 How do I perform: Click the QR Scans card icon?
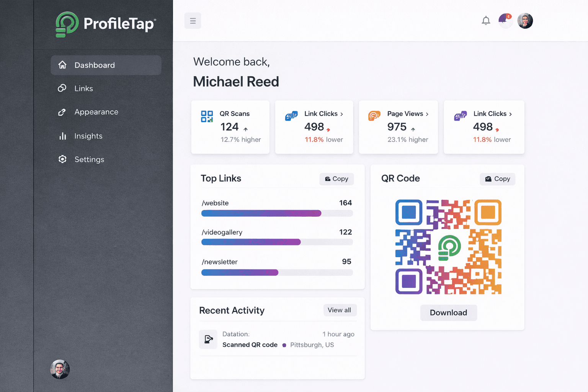coord(207,116)
